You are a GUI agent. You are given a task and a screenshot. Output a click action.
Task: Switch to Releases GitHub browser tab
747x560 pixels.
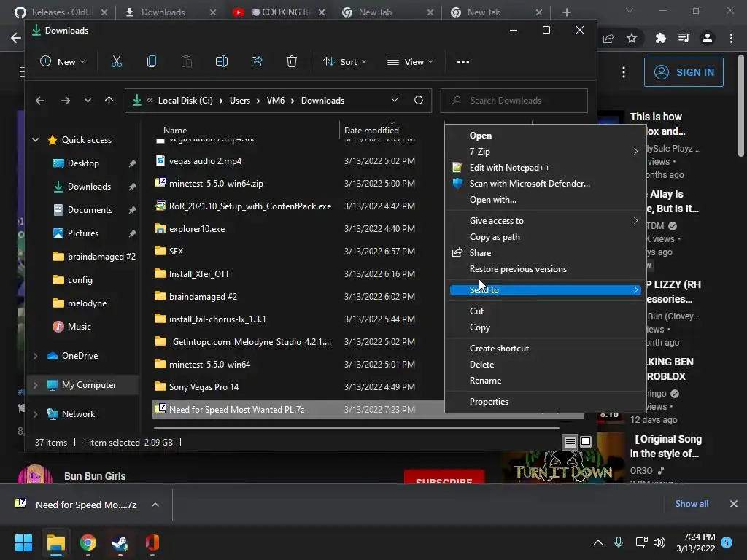click(x=60, y=12)
